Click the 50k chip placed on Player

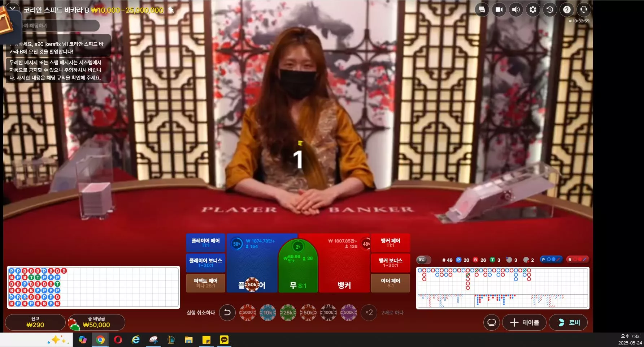pos(252,285)
